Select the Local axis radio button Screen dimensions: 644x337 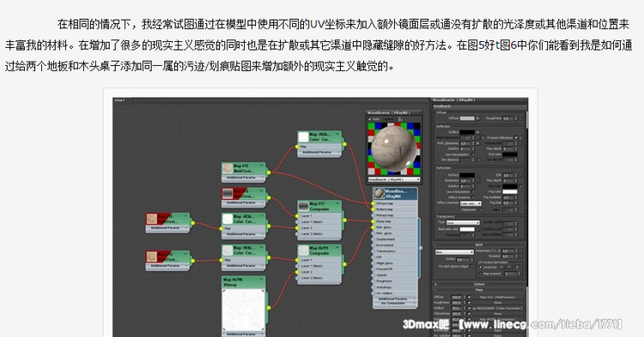tap(481, 267)
